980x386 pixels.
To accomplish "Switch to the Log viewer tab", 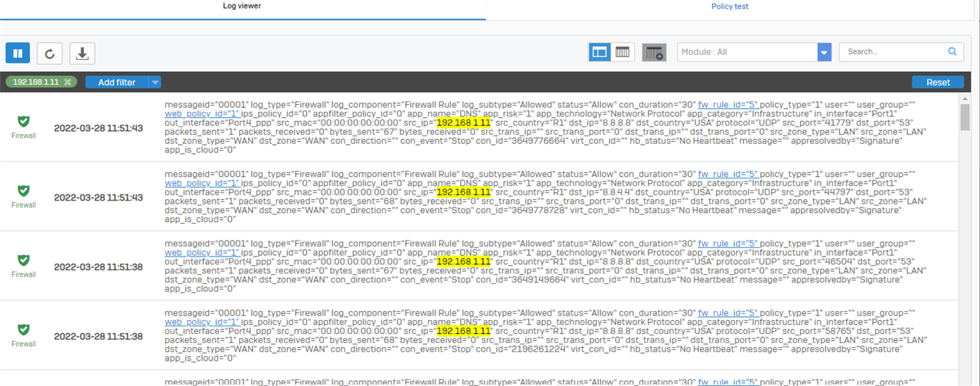I will [x=243, y=6].
